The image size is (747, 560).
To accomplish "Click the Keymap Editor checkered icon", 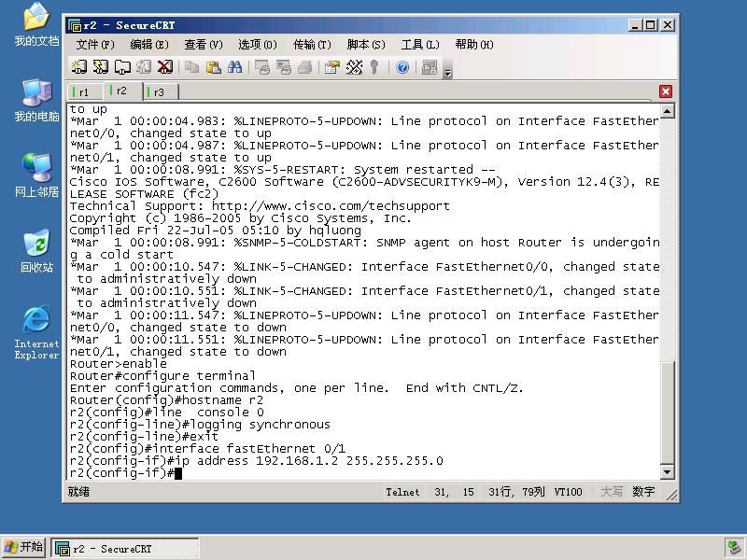I will pyautogui.click(x=354, y=67).
